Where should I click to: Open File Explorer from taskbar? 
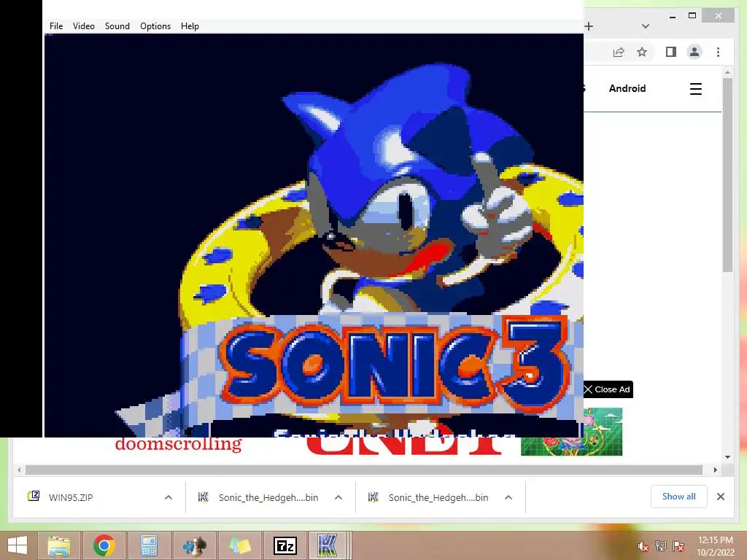pyautogui.click(x=59, y=545)
